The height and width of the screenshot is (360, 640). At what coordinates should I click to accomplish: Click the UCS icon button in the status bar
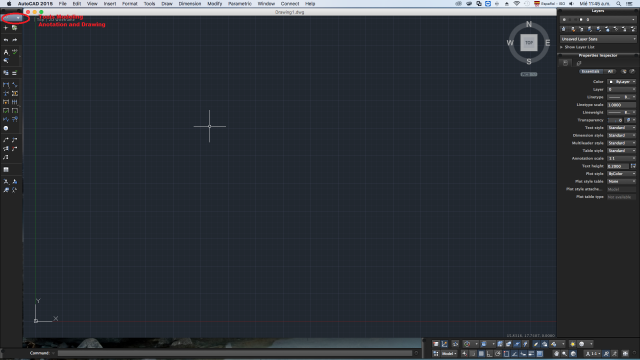click(x=444, y=344)
